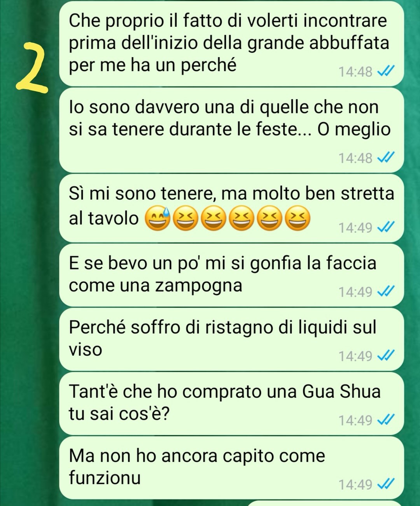Tap the 14:49 timestamp on the emoji message
This screenshot has width=420, height=506.
click(x=355, y=228)
